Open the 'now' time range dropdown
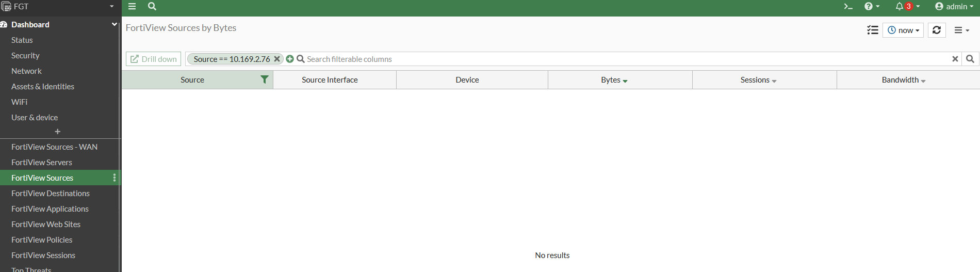The height and width of the screenshot is (272, 980). [x=903, y=30]
